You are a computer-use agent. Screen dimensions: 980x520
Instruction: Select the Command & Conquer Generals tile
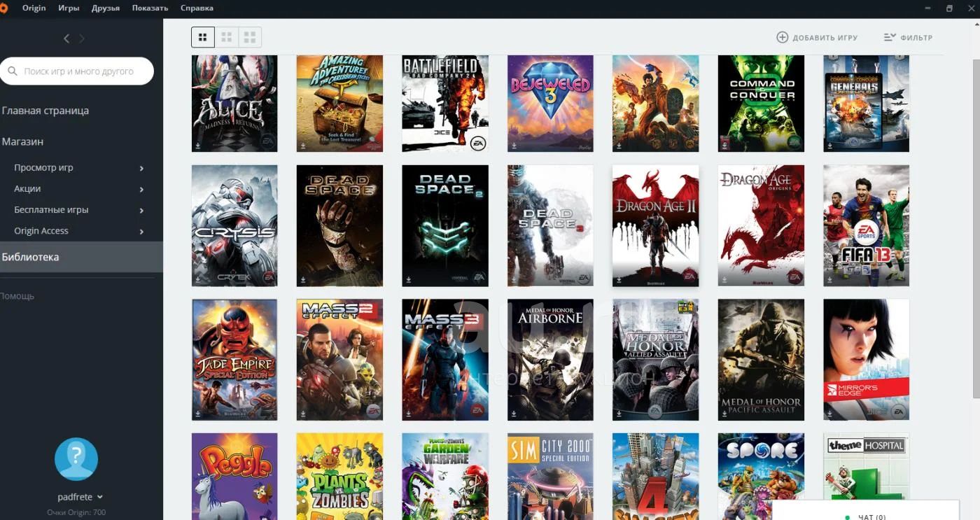[x=867, y=104]
